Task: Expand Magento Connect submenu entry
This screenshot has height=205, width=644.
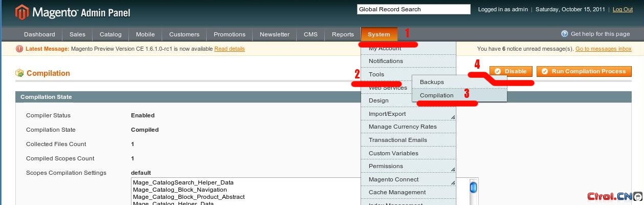Action: click(x=408, y=179)
